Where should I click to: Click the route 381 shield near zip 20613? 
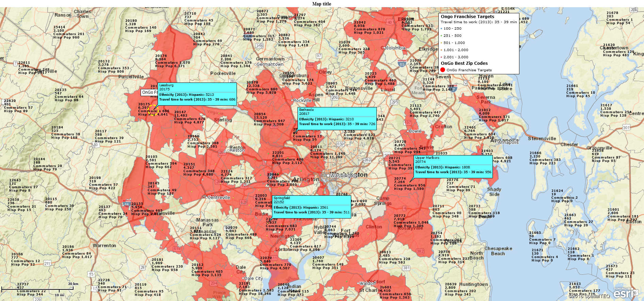pyautogui.click(x=406, y=268)
